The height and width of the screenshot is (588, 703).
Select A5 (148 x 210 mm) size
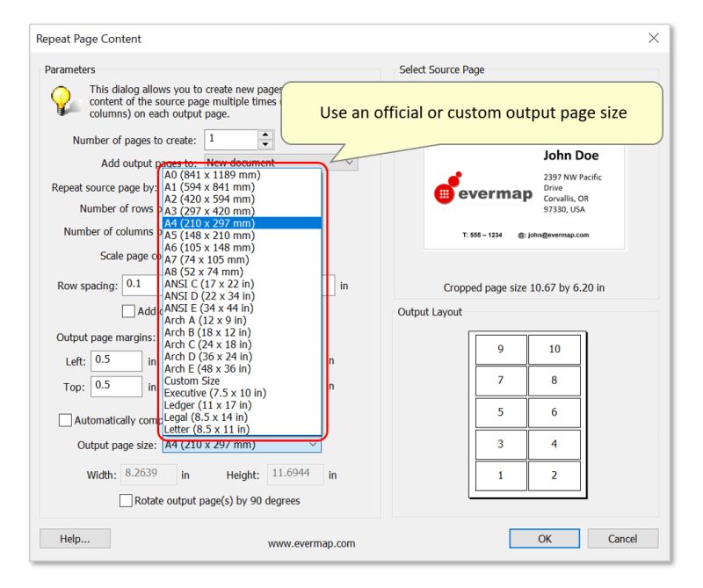click(x=243, y=236)
